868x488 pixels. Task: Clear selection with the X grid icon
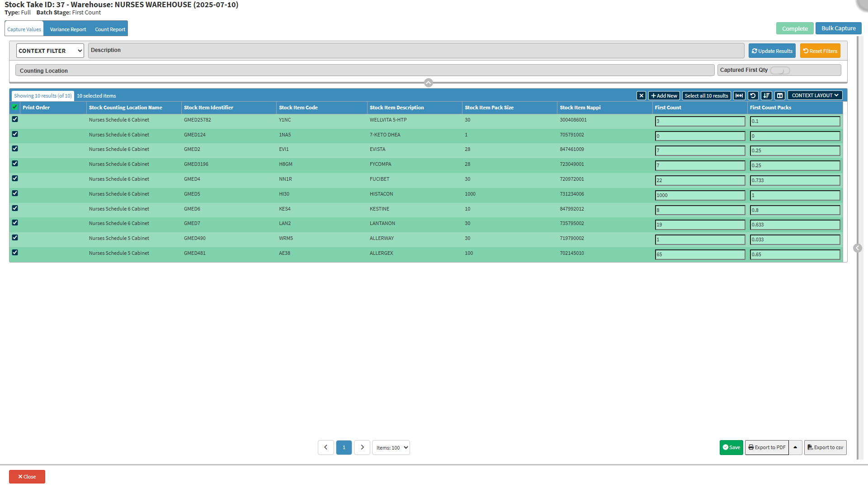pos(641,96)
